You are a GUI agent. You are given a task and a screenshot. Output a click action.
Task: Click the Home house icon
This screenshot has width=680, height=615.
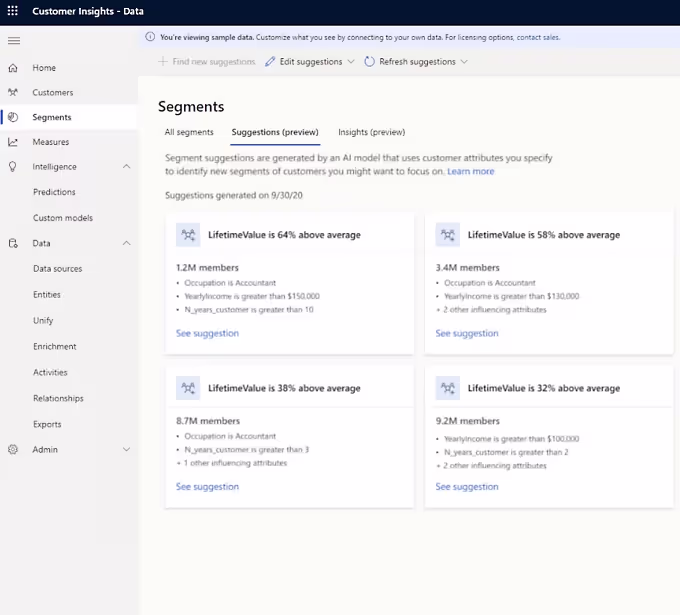13,68
